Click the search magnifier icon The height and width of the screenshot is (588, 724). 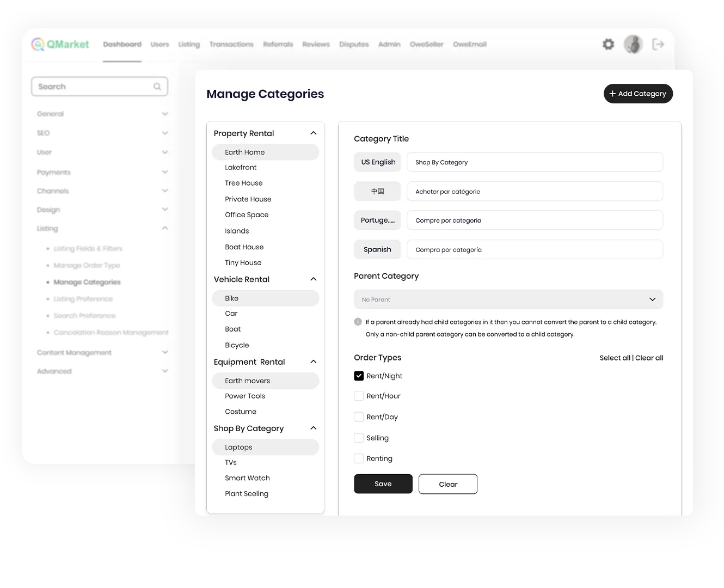tap(157, 87)
